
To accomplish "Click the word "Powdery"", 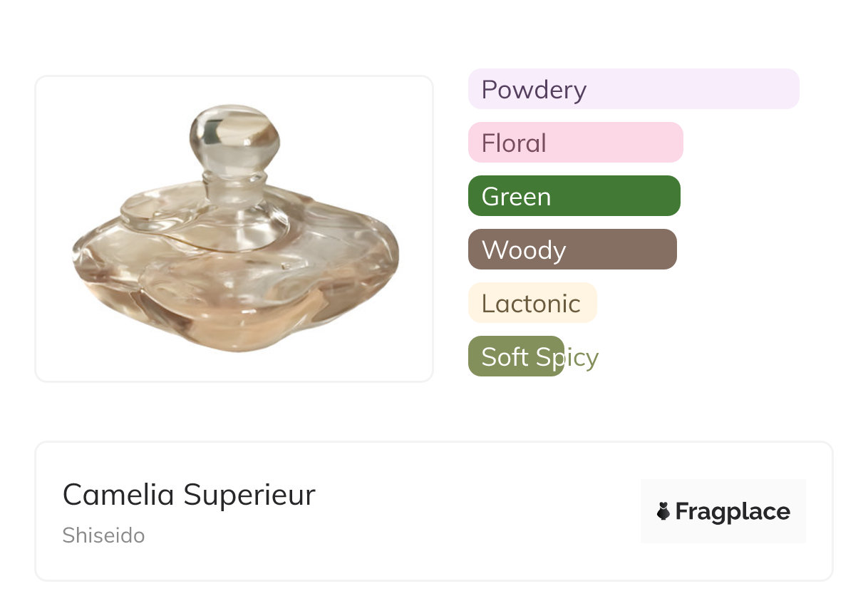I will pyautogui.click(x=534, y=90).
